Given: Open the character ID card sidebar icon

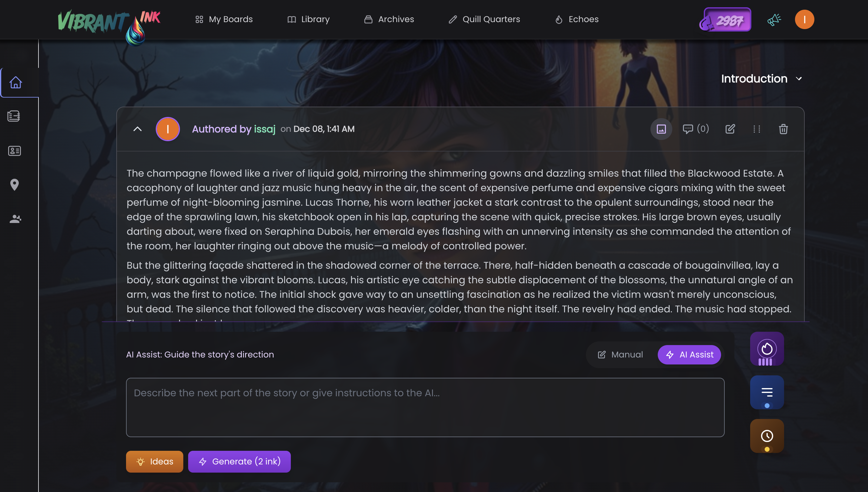Looking at the screenshot, I should (14, 151).
